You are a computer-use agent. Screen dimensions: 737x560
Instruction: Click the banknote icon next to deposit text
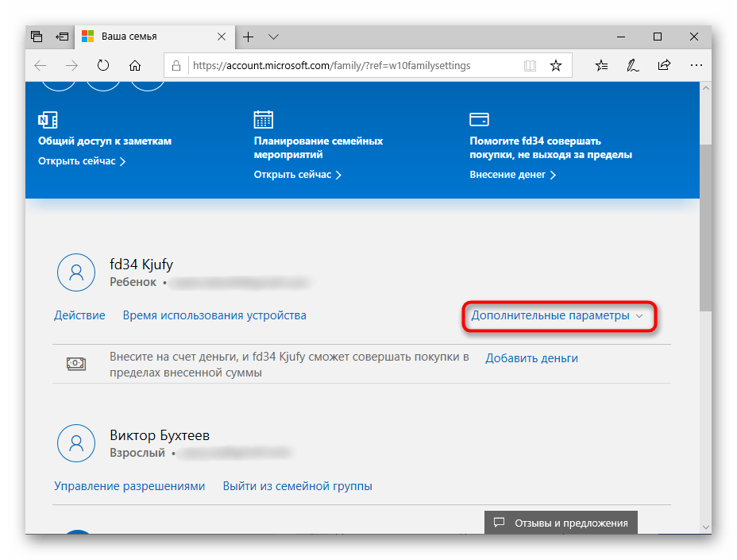coord(75,363)
